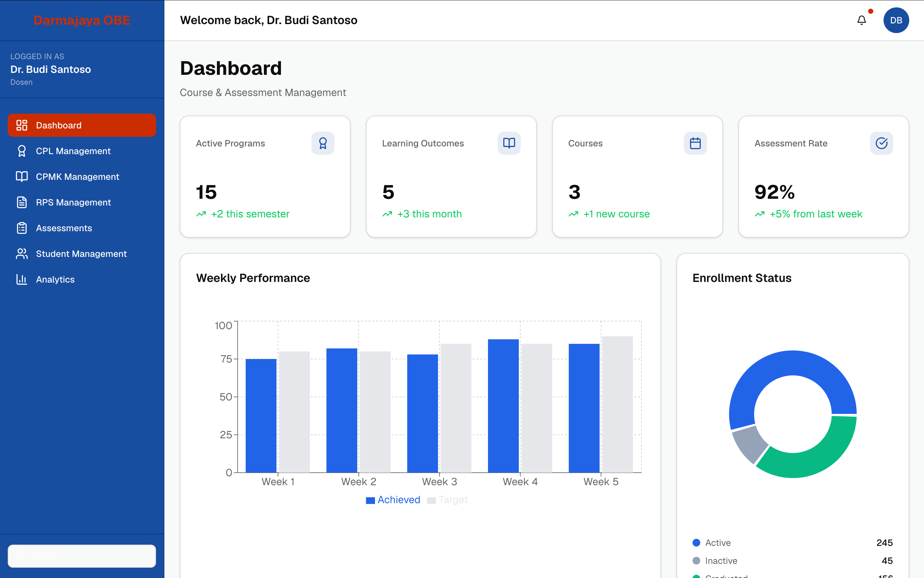The height and width of the screenshot is (578, 924).
Task: Click the check-circle icon on Assessment Rate card
Action: 881,143
